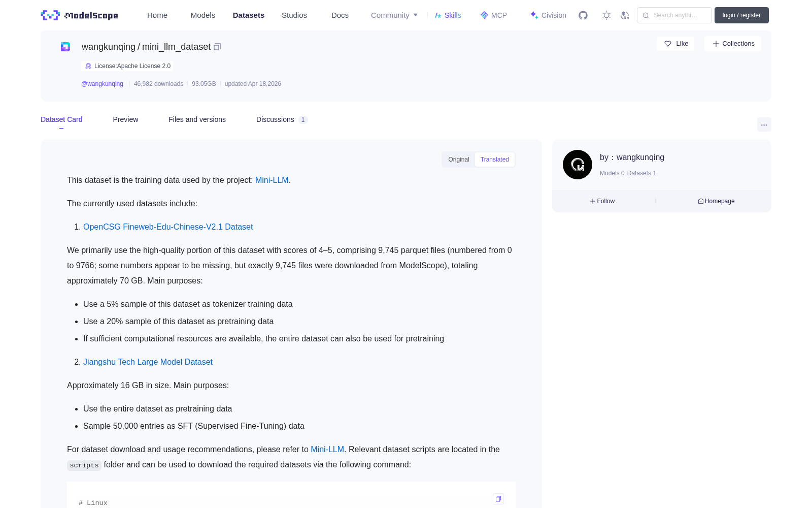Image resolution: width=812 pixels, height=508 pixels.
Task: Copy the code block contents
Action: click(x=498, y=499)
